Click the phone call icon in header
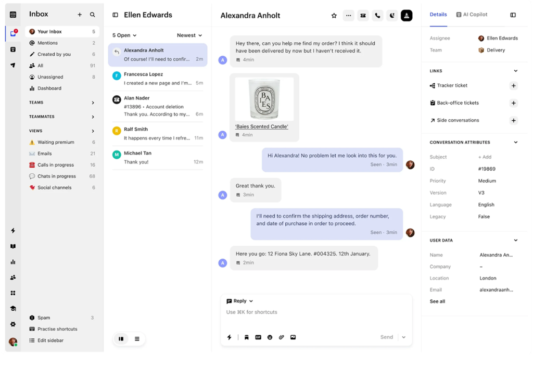The width and height of the screenshot is (533, 392). coord(377,16)
